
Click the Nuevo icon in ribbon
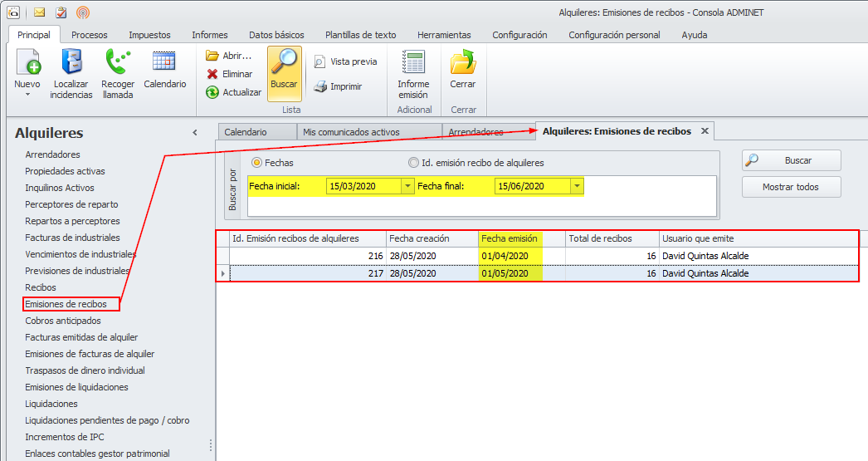pos(27,63)
